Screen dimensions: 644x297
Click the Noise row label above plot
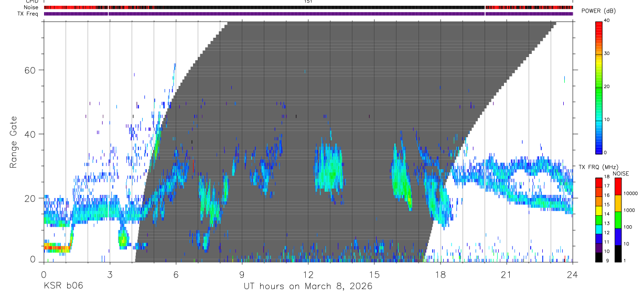(x=31, y=7)
